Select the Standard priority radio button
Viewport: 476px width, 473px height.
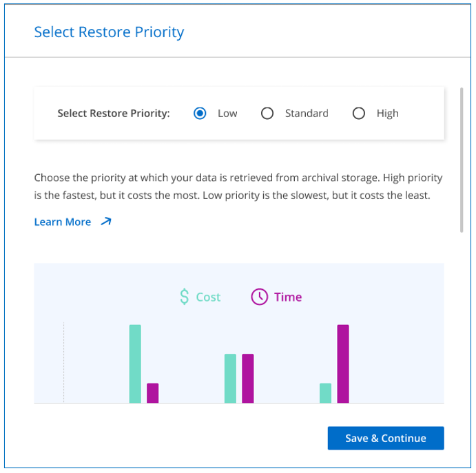click(267, 114)
